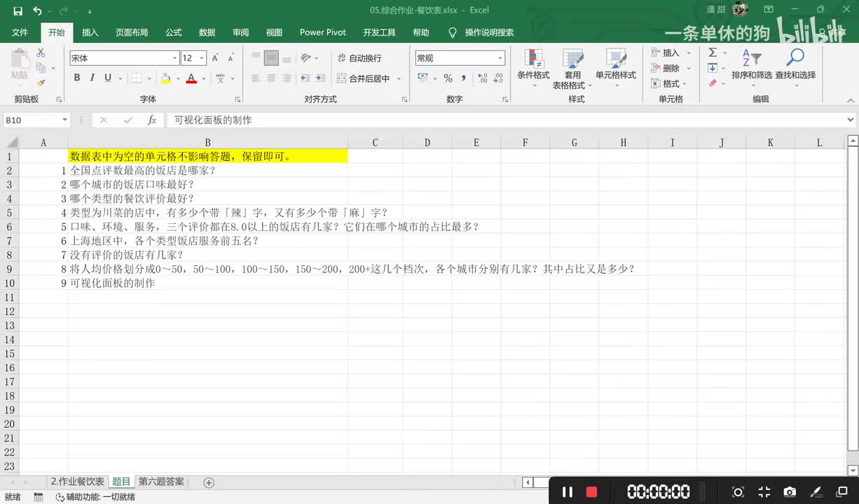The image size is (859, 504).
Task: Open the 文件 file tab
Action: (20, 32)
